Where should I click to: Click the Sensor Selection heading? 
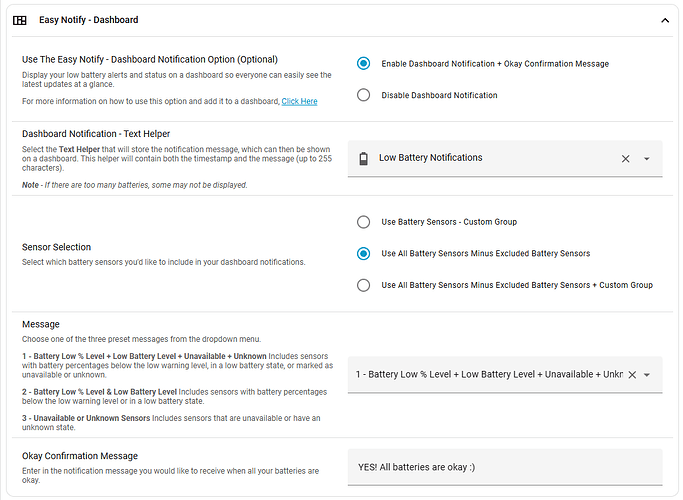point(56,246)
